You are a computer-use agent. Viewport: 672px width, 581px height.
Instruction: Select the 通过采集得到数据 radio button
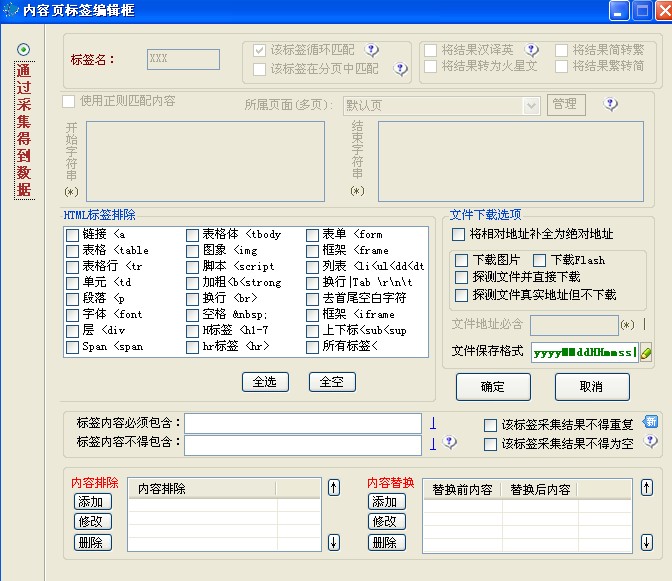point(24,50)
